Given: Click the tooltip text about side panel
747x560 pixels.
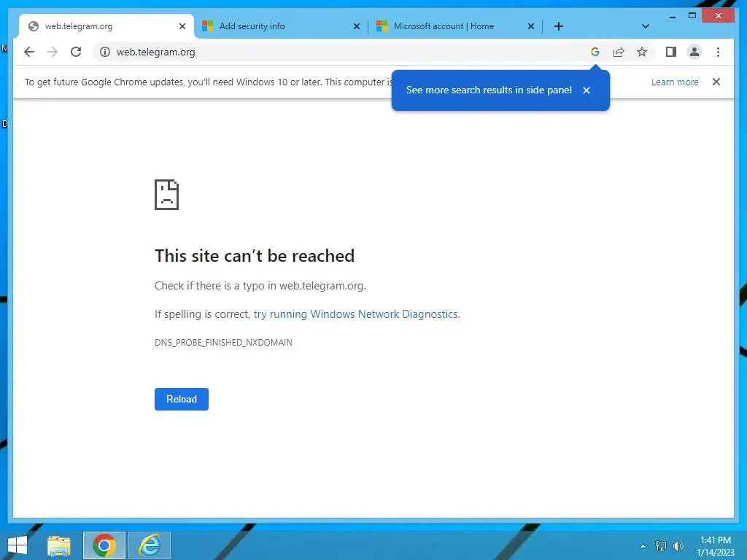Looking at the screenshot, I should click(489, 90).
